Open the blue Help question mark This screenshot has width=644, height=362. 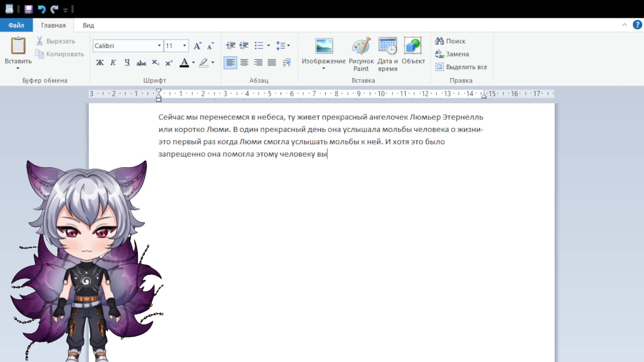pyautogui.click(x=637, y=25)
